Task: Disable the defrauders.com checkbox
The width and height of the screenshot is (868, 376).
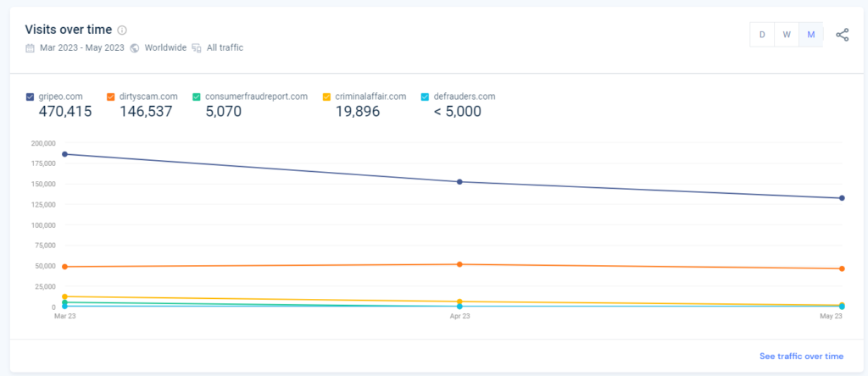Action: coord(425,97)
